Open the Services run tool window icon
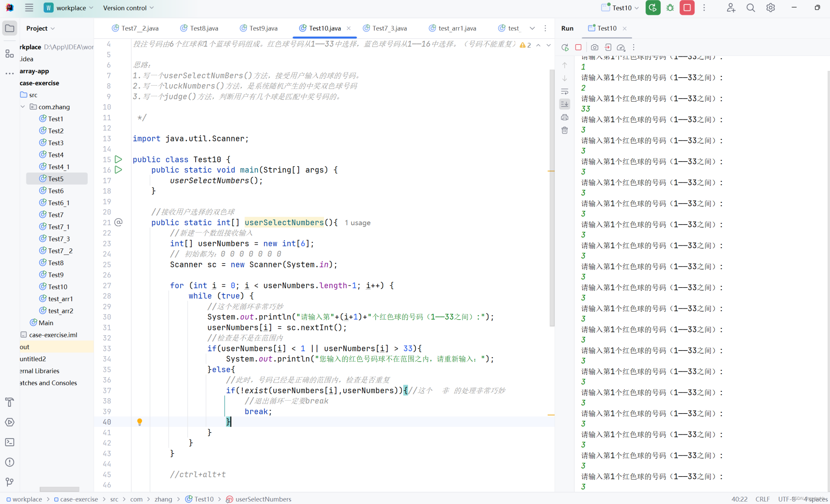 [x=10, y=422]
